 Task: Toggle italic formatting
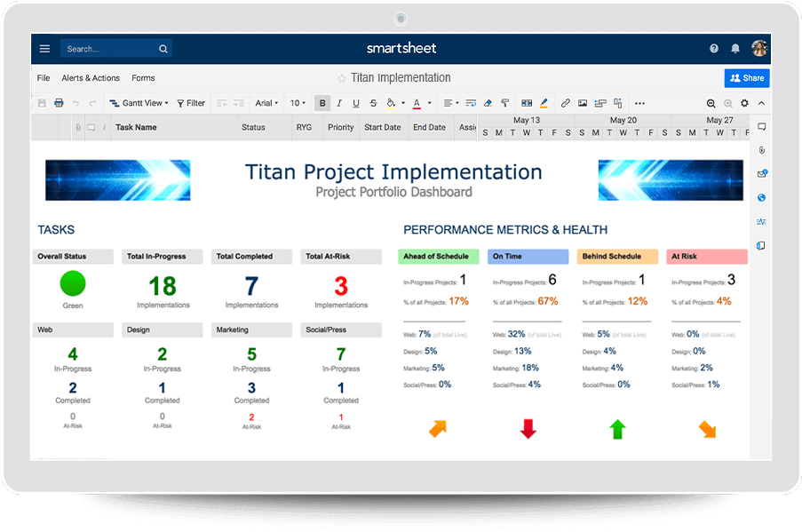[x=339, y=103]
